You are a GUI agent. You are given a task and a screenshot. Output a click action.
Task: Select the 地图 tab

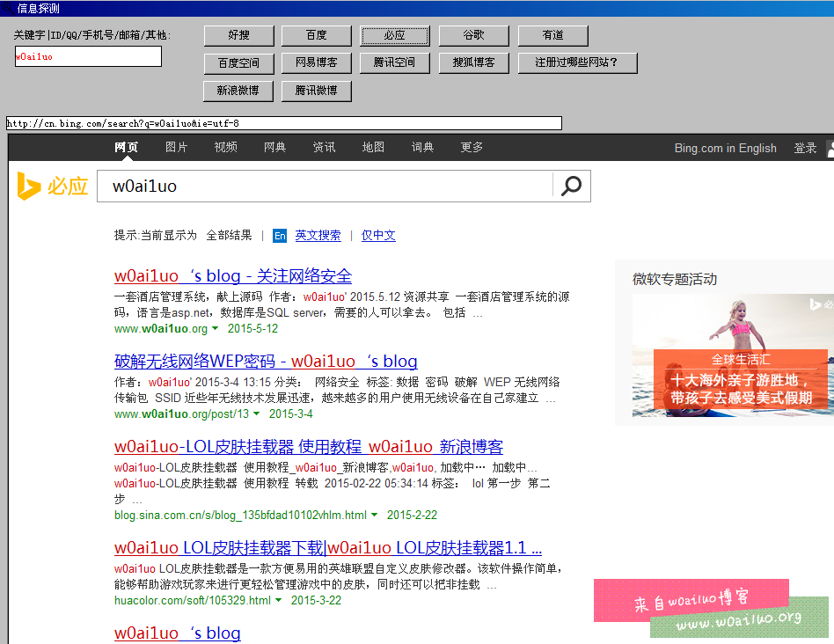tap(373, 147)
